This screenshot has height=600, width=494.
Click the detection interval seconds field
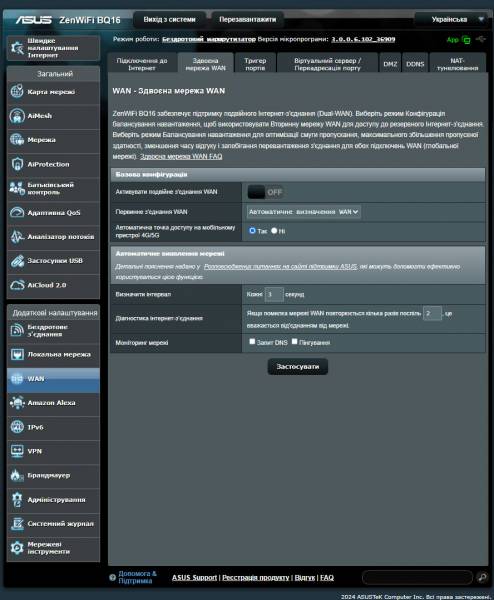point(274,294)
